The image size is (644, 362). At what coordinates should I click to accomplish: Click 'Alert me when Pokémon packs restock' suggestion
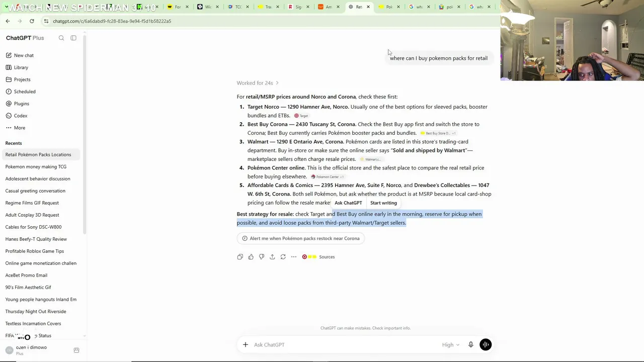[301, 238]
